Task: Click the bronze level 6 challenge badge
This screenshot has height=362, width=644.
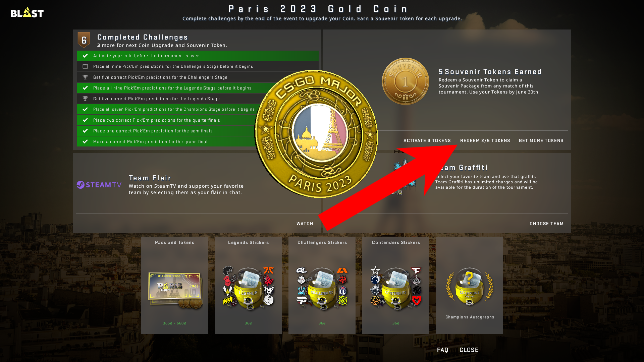Action: click(84, 40)
